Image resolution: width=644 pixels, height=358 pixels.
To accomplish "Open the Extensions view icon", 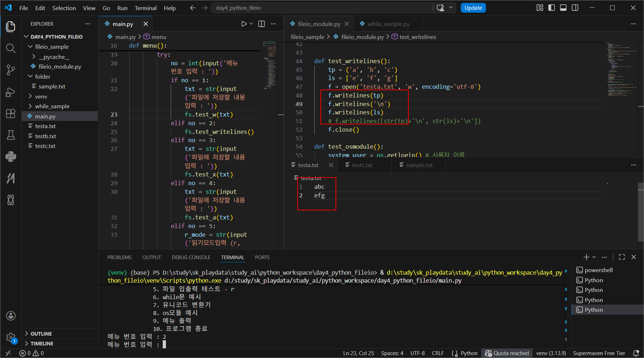I will 11,113.
